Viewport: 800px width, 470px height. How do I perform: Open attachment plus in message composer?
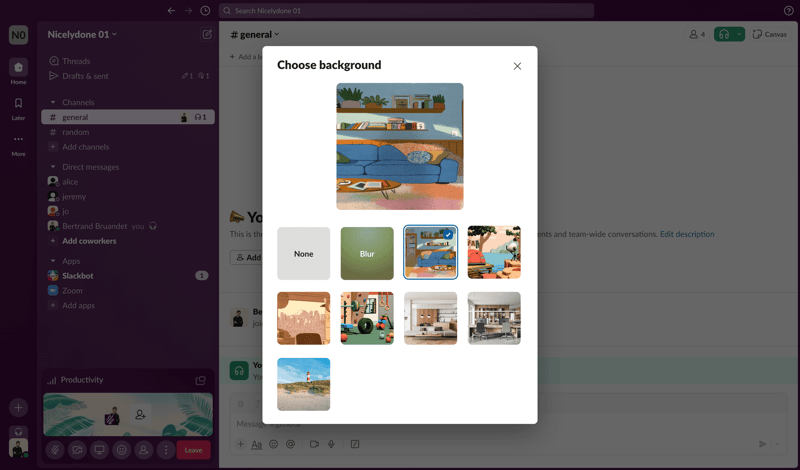coord(240,444)
